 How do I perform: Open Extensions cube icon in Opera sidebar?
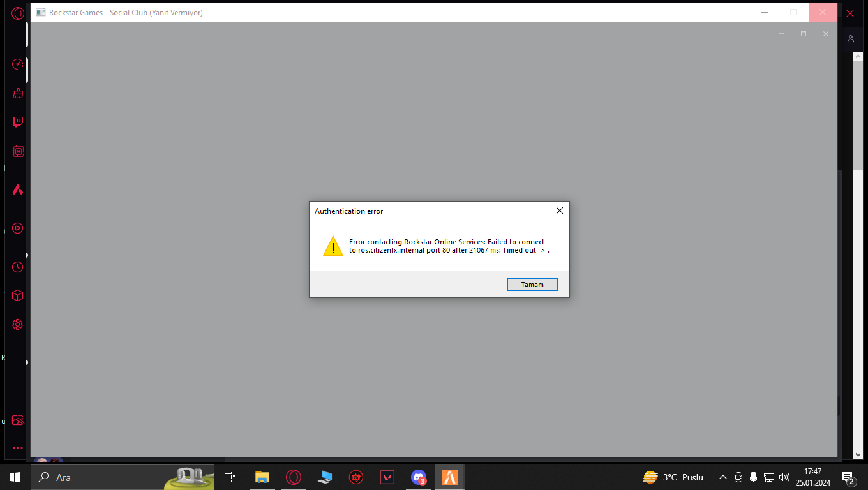(18, 295)
